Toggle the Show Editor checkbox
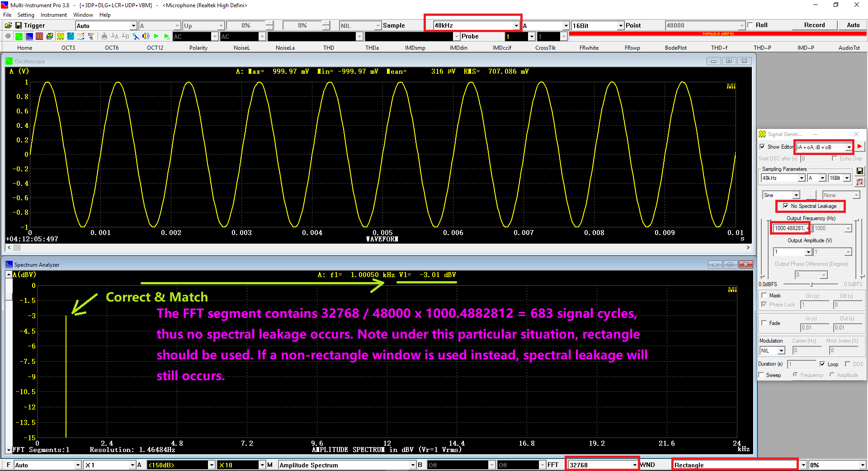The height and width of the screenshot is (471, 868). [763, 147]
